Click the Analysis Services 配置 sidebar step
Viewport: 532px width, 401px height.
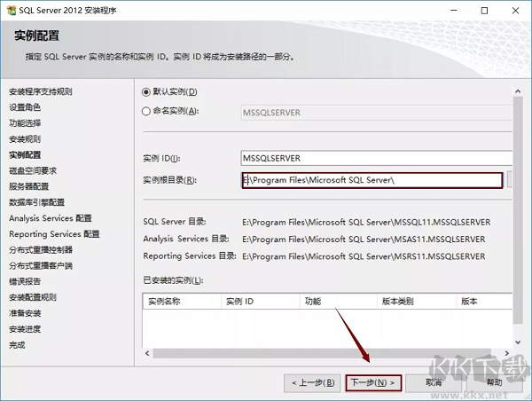click(x=50, y=218)
